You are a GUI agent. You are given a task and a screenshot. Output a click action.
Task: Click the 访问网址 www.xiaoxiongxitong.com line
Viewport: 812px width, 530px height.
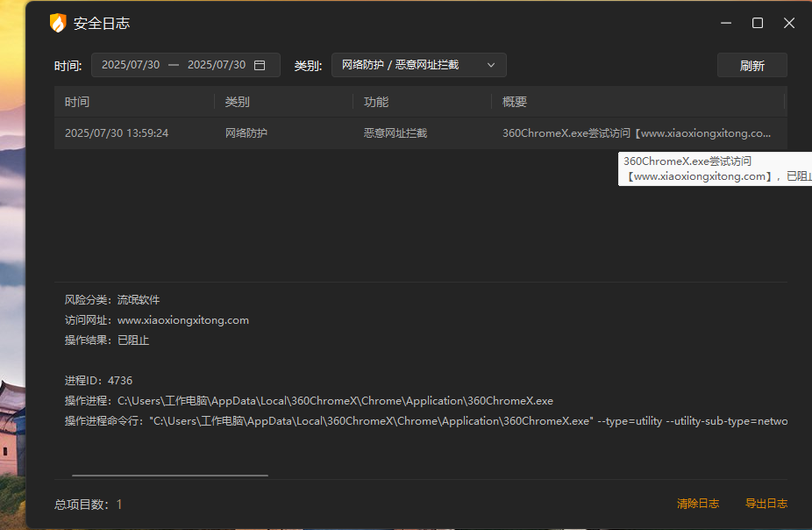(x=156, y=320)
